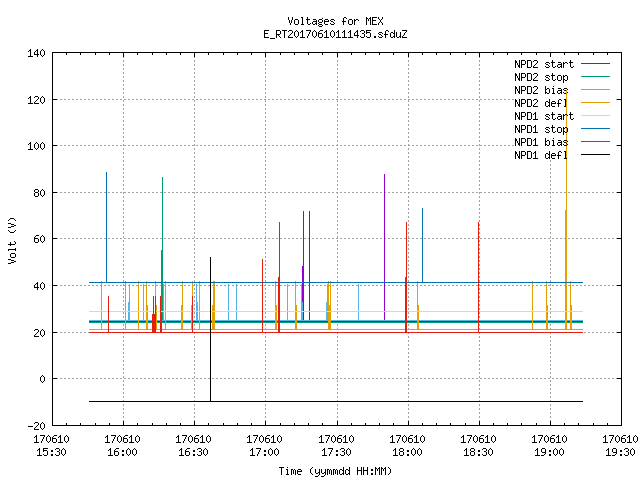
Task: Click the dark blue spike near 15:53
Action: tap(107, 227)
